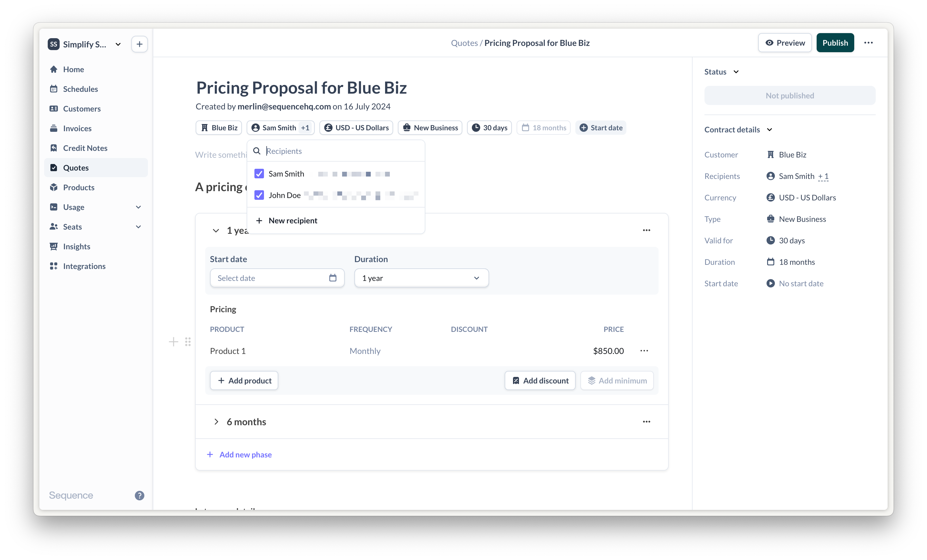Click the Credit Notes icon
Image resolution: width=927 pixels, height=560 pixels.
(x=54, y=148)
